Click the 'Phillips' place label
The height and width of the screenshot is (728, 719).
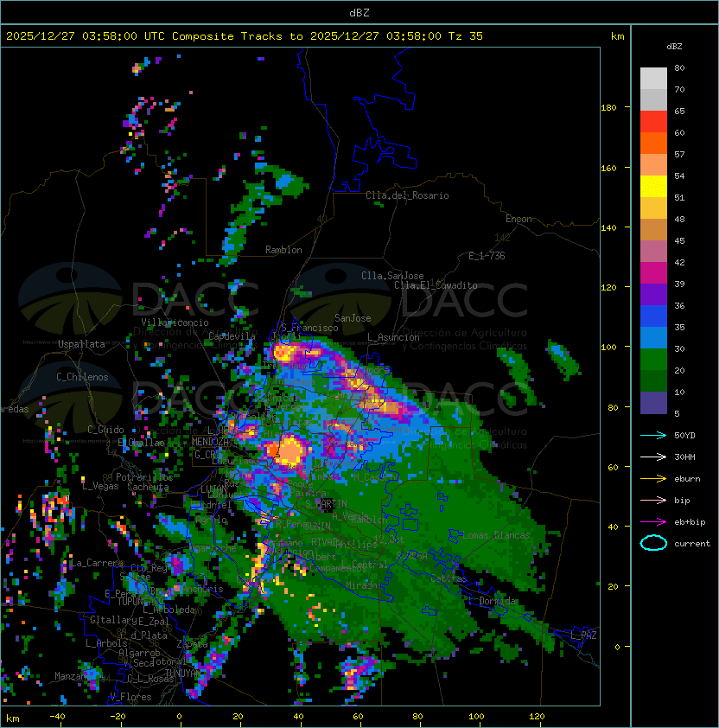[x=356, y=544]
